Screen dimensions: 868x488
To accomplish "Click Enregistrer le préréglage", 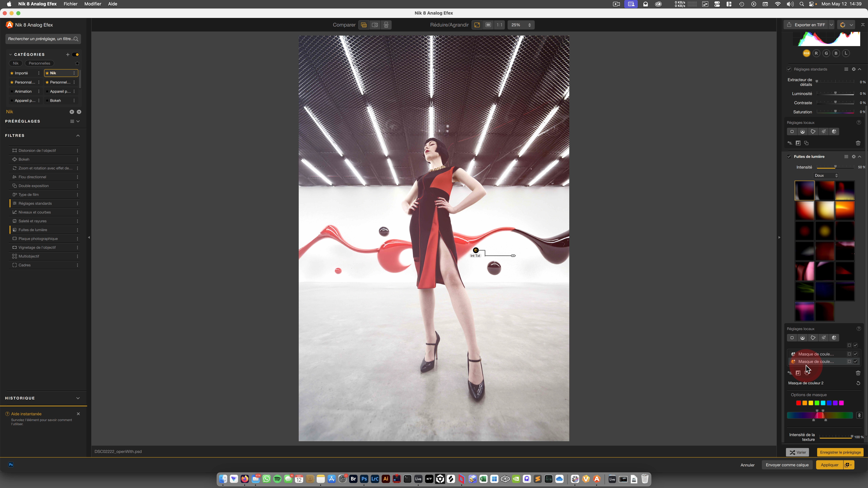I will [840, 452].
